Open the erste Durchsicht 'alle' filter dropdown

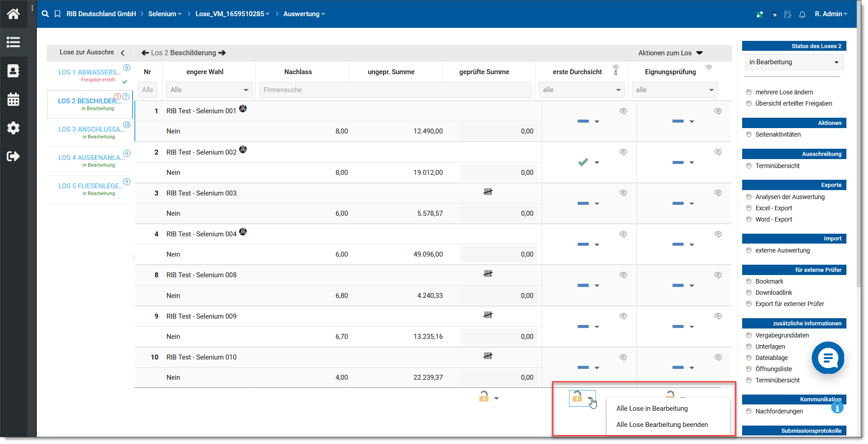(582, 90)
